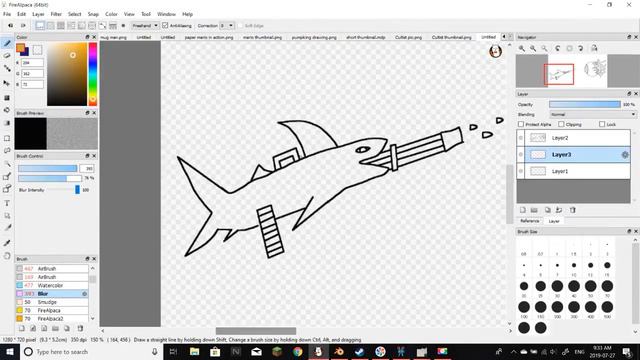
Task: Select the FireAlpaca2 brush
Action: (52, 319)
